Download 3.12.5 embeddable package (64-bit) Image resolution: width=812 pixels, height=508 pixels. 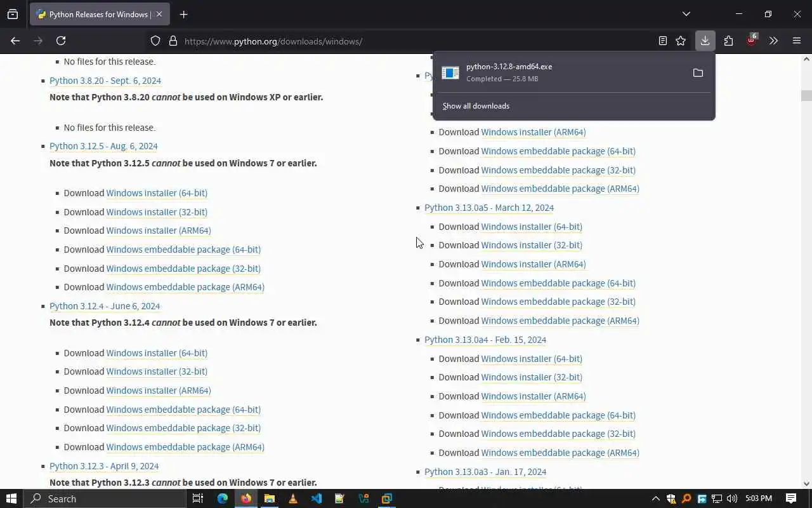point(183,250)
